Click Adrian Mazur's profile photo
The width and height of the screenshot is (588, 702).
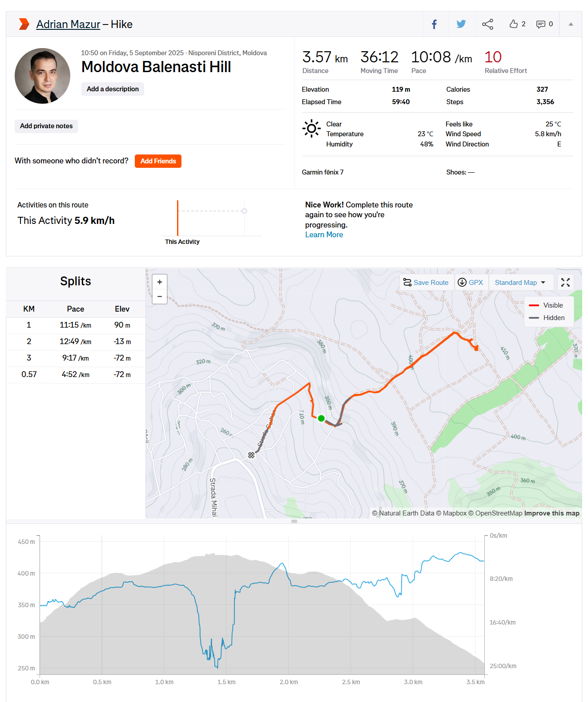[x=42, y=76]
